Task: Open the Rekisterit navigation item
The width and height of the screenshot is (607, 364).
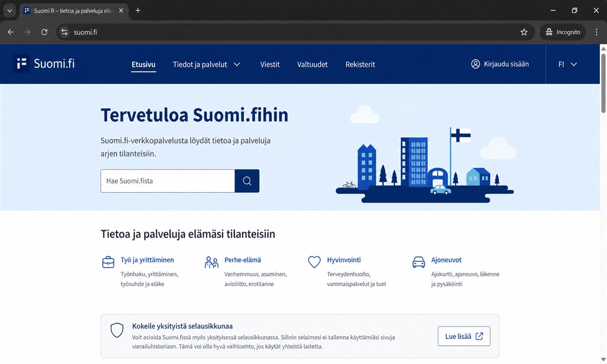Action: (x=360, y=64)
